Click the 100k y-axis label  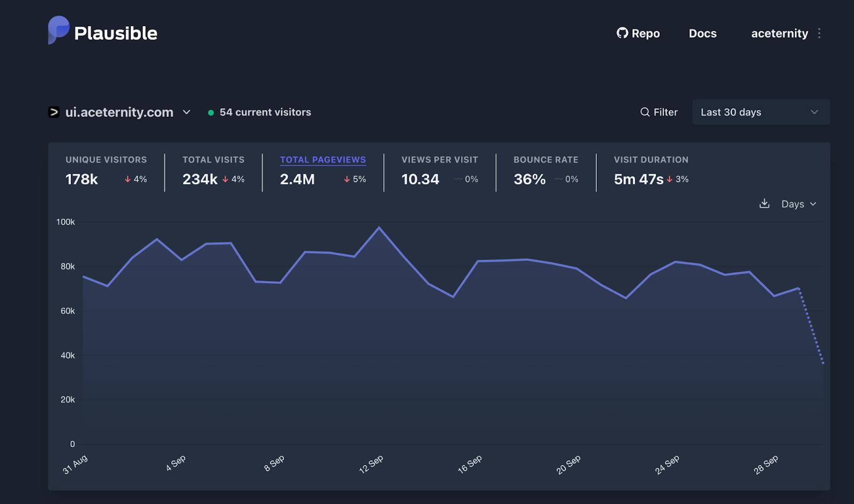coord(66,222)
